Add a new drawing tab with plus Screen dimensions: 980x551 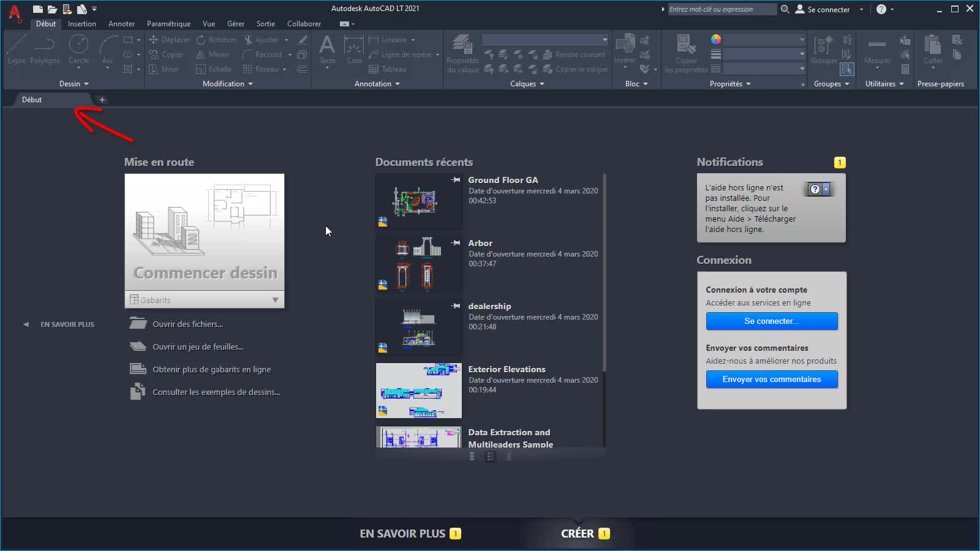coord(102,100)
